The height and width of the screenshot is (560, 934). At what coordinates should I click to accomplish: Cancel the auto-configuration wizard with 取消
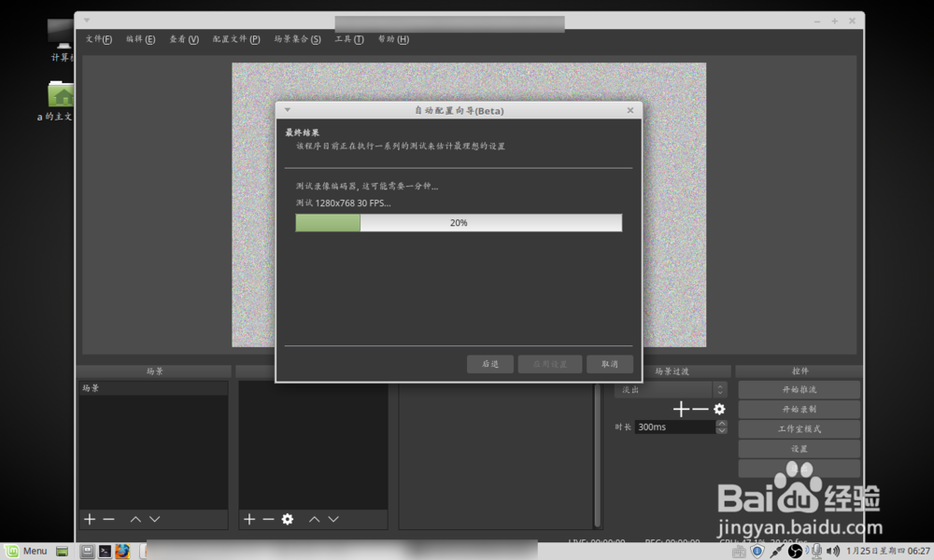coord(609,364)
